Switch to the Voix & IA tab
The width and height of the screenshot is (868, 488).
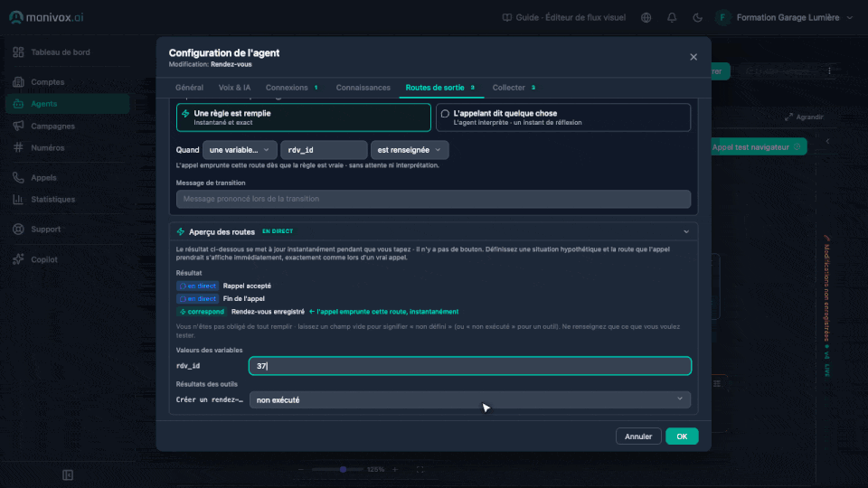(234, 88)
